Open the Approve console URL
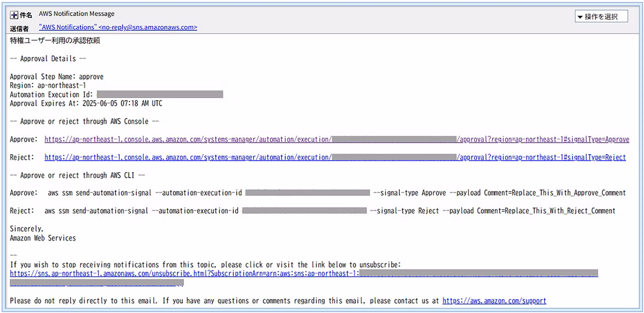The image size is (644, 313). [x=337, y=140]
